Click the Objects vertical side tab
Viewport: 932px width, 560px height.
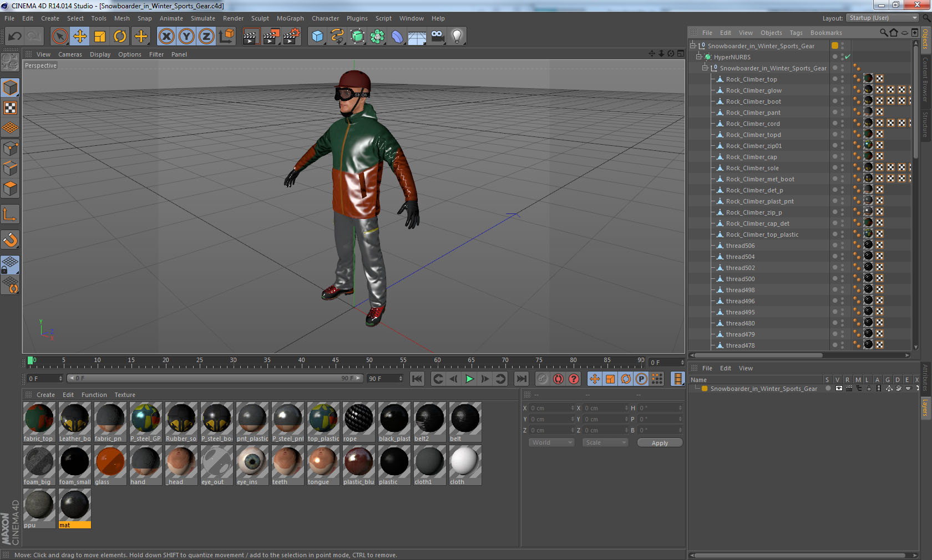[x=925, y=40]
